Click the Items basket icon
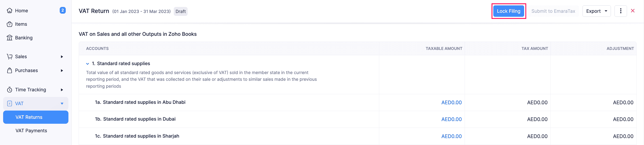This screenshot has width=644, height=145. click(9, 24)
